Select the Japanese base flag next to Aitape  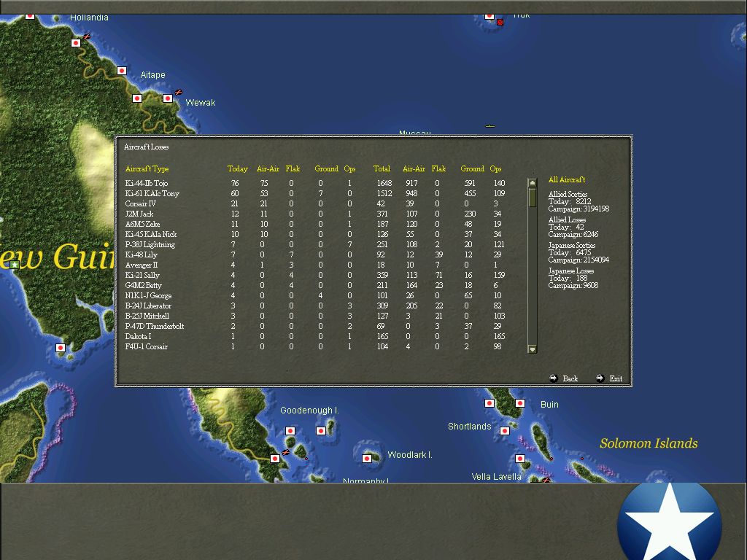click(122, 71)
